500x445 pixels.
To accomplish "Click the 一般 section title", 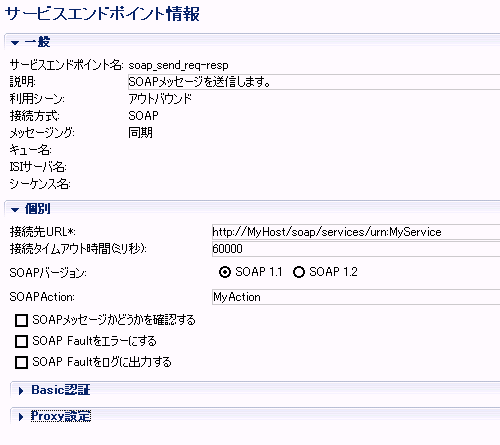I will pyautogui.click(x=37, y=42).
